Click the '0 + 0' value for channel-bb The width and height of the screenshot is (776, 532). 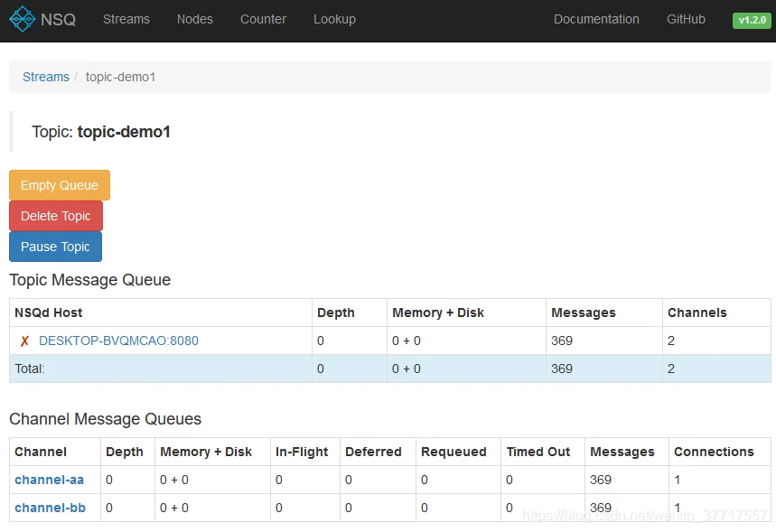pyautogui.click(x=174, y=509)
